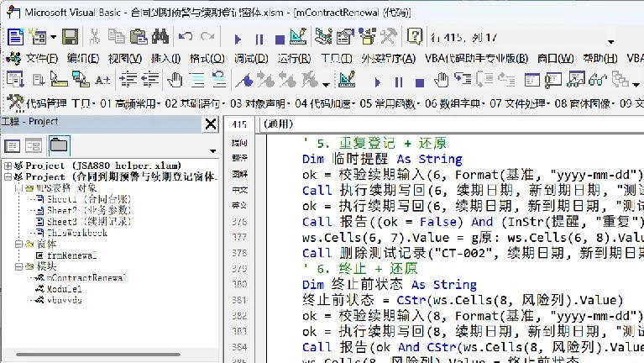Collapse the 模块 folder node
644x363 pixels.
[x=19, y=266]
